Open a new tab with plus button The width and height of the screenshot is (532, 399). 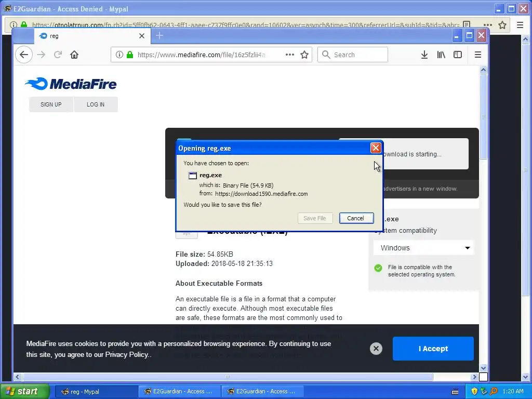tap(159, 35)
